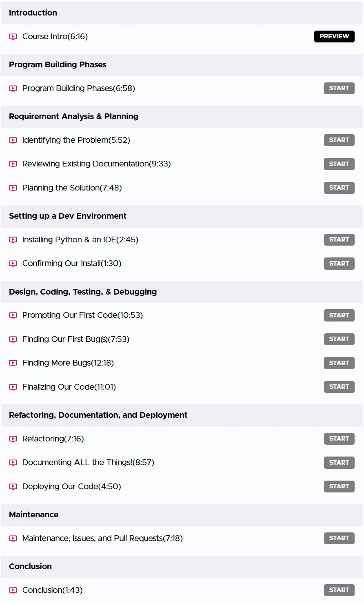
Task: Start the Refactoring(7:16) lesson
Action: pos(339,439)
